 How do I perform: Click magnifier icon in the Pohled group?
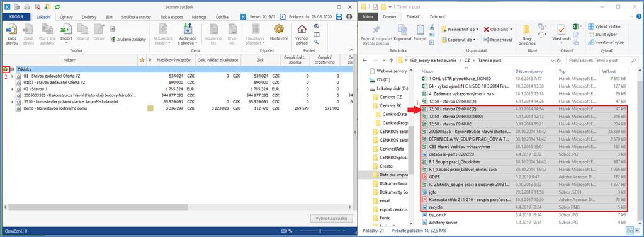coord(316,42)
